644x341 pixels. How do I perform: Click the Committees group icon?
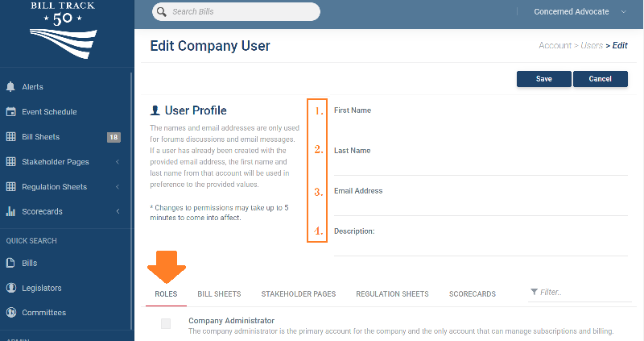10,313
